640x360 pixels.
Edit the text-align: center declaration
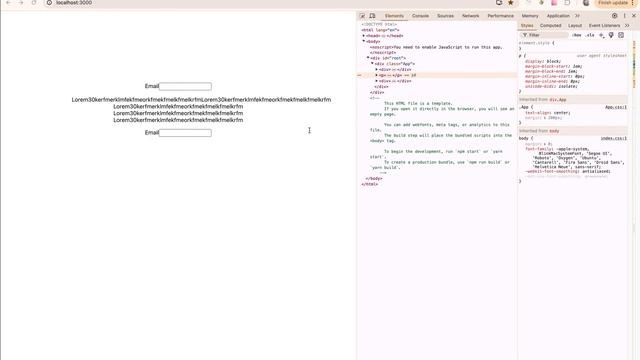tap(547, 113)
